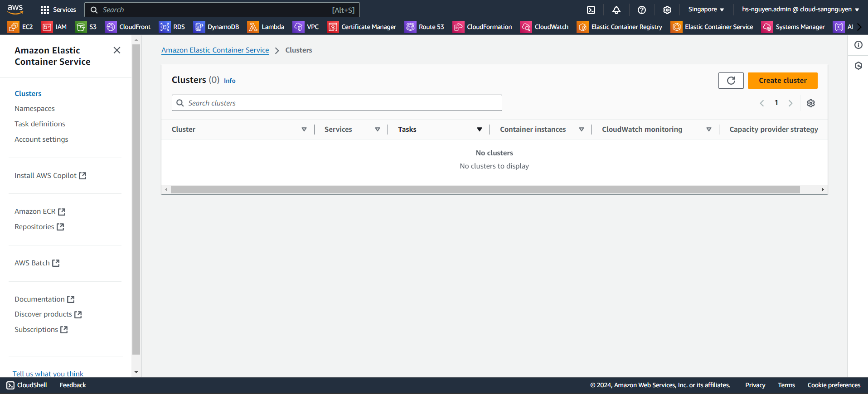Click the Create cluster button
Screen dimensions: 868x394
coord(782,81)
